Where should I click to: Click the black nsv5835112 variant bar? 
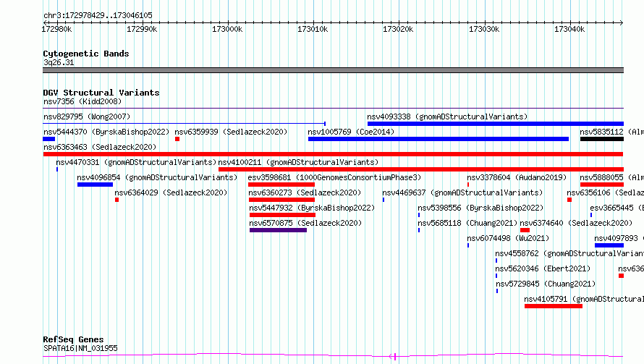click(x=602, y=139)
